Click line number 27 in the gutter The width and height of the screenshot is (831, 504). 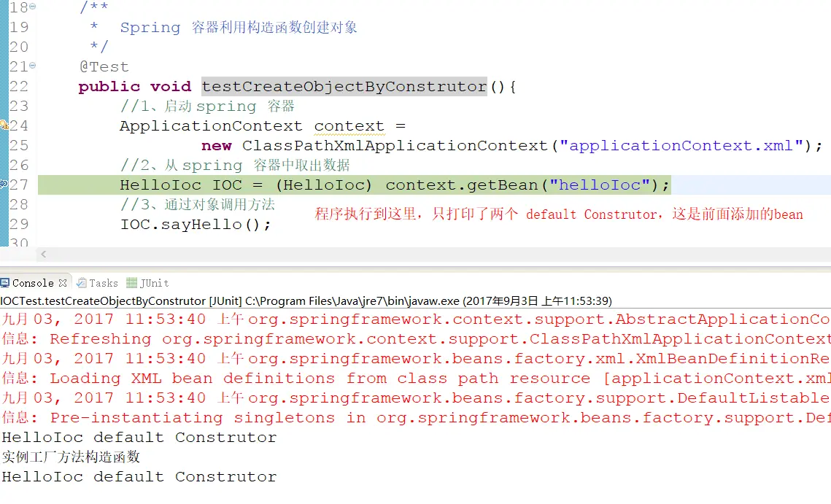pos(19,185)
